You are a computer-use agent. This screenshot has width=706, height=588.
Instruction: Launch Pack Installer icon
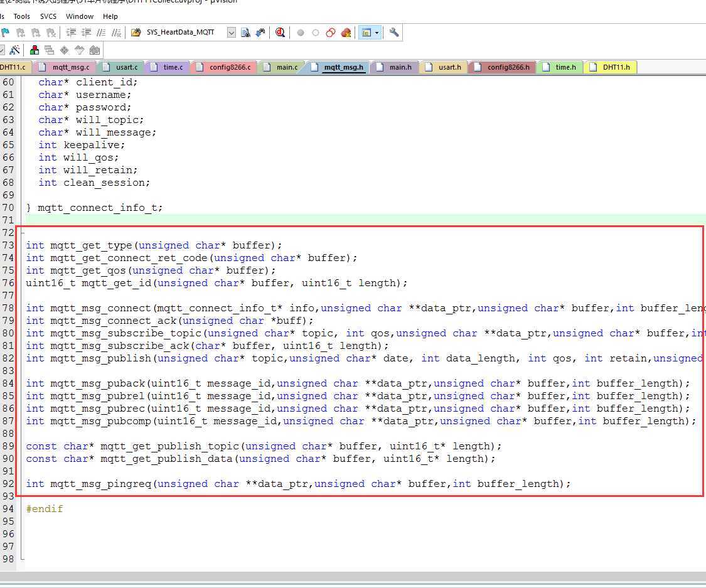pyautogui.click(x=95, y=50)
